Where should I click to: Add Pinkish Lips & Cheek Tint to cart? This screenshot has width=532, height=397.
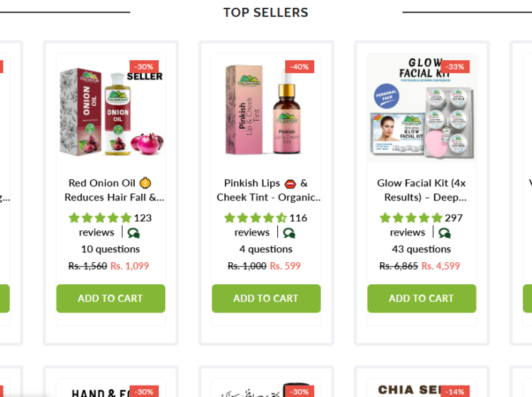266,298
